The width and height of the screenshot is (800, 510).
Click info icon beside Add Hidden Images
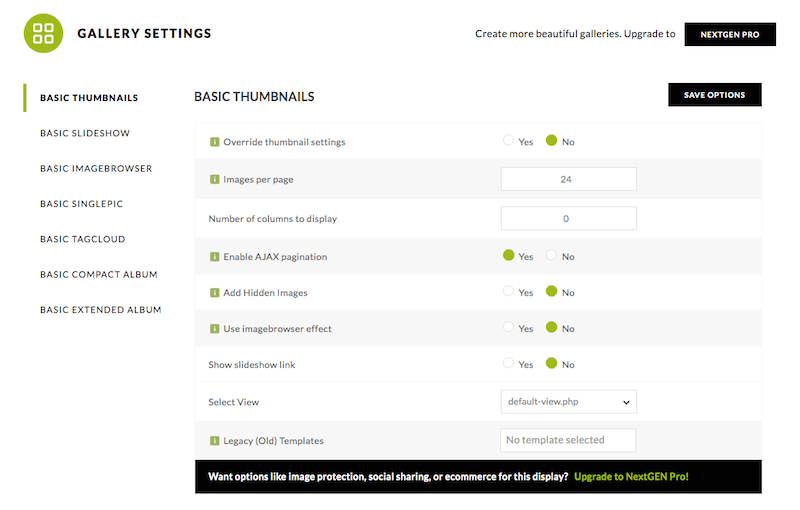(x=215, y=293)
